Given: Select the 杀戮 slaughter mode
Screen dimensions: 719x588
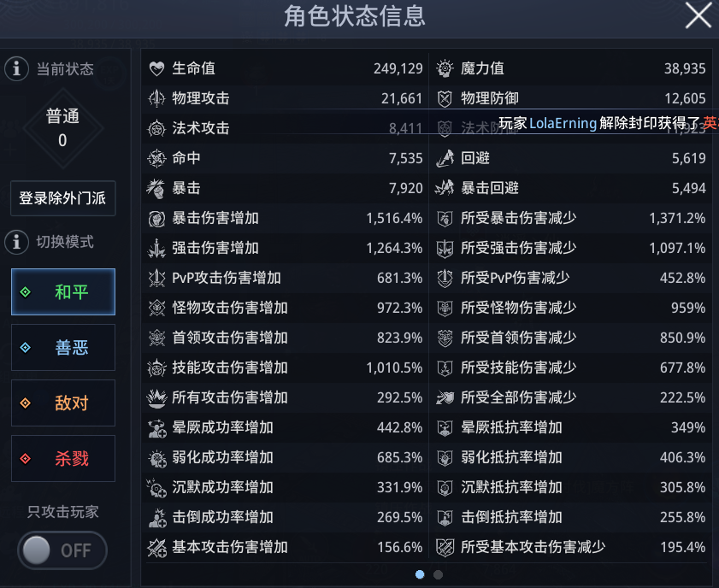Looking at the screenshot, I should click(62, 458).
